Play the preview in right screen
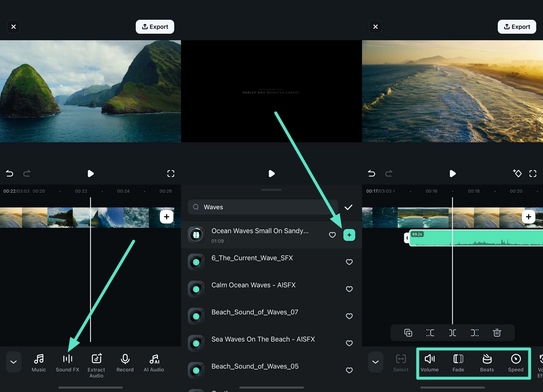Viewport: 543px width, 392px height. point(452,173)
